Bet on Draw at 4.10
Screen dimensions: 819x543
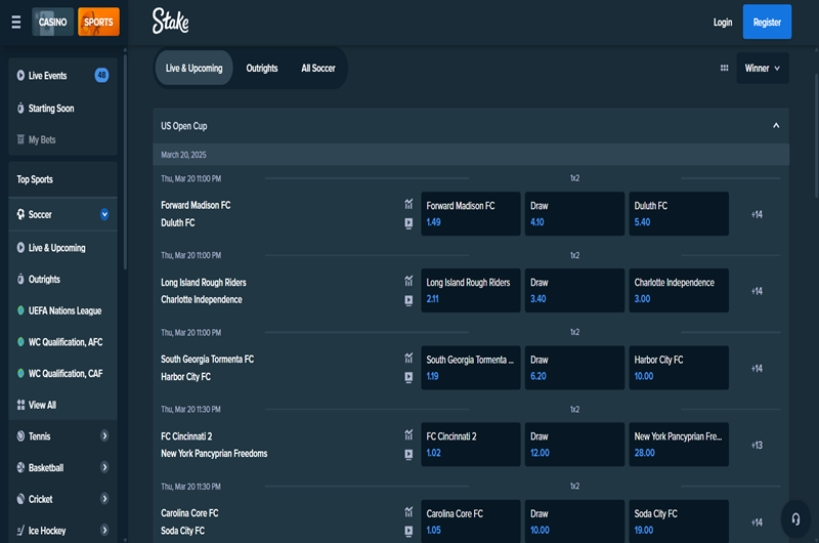coord(575,214)
